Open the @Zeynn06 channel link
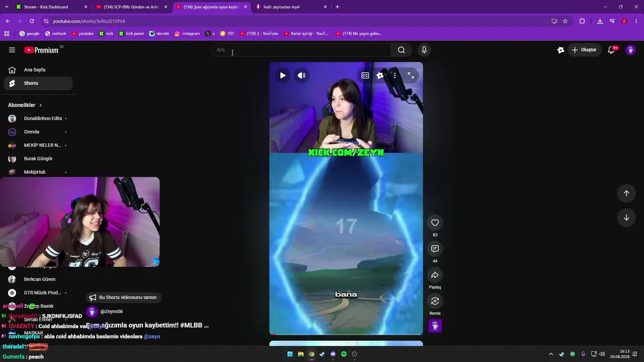This screenshot has width=644, height=362. point(111,312)
